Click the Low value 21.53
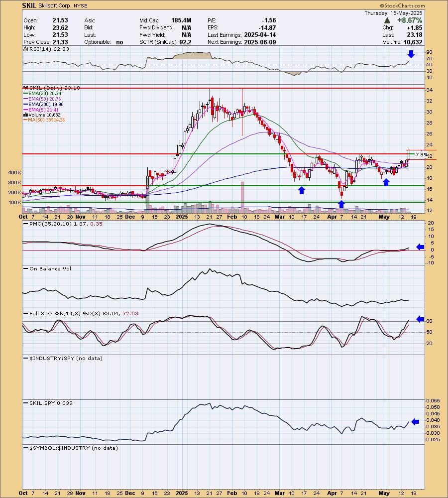Image resolution: width=448 pixels, height=498 pixels. (60, 35)
